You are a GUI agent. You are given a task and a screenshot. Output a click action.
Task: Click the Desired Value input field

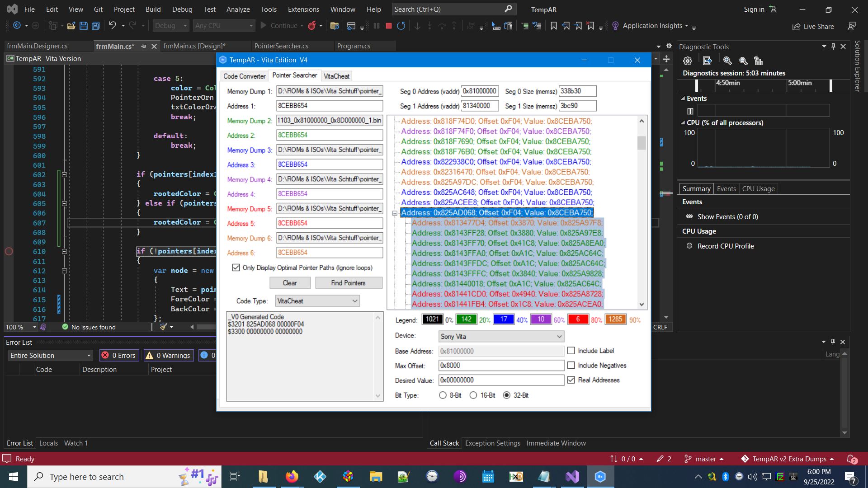pyautogui.click(x=501, y=380)
